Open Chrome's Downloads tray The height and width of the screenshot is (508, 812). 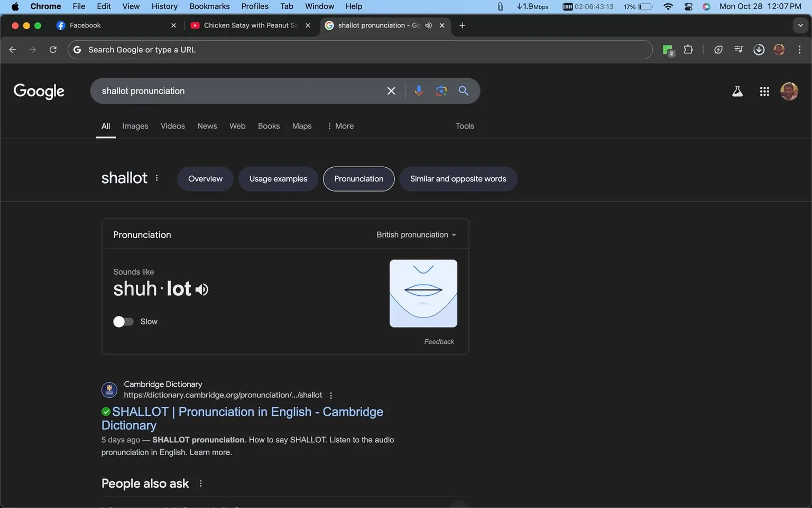coord(759,49)
